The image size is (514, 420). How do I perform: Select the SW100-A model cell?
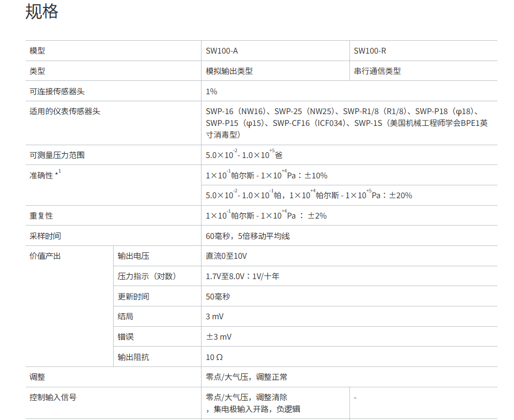222,51
